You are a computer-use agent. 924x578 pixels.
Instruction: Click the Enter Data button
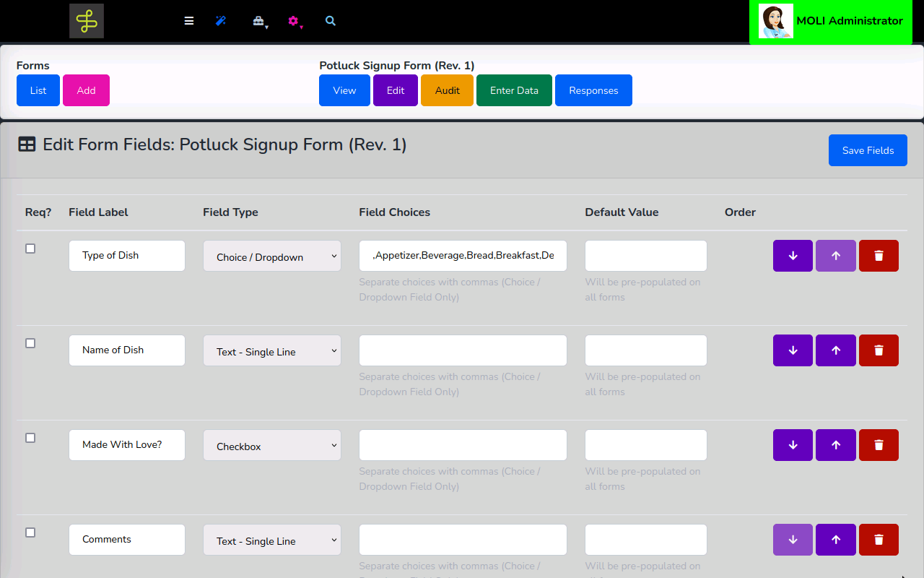pyautogui.click(x=514, y=90)
